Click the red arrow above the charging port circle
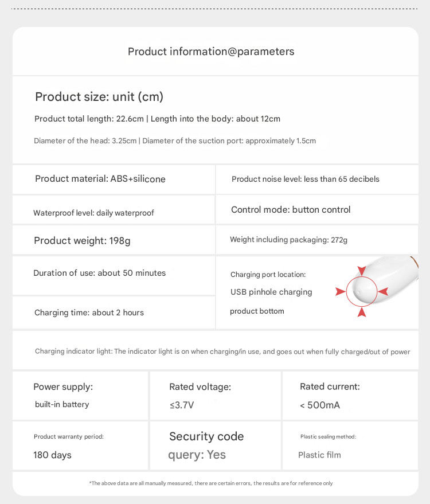 [361, 270]
